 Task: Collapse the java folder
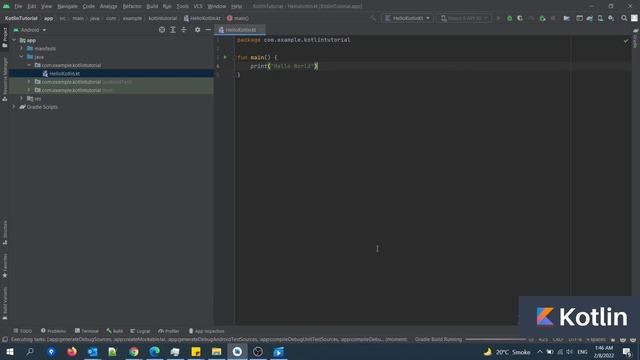[x=22, y=57]
